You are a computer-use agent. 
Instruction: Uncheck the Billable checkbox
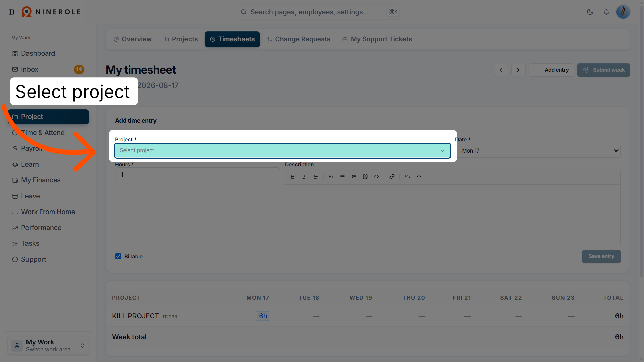[118, 256]
